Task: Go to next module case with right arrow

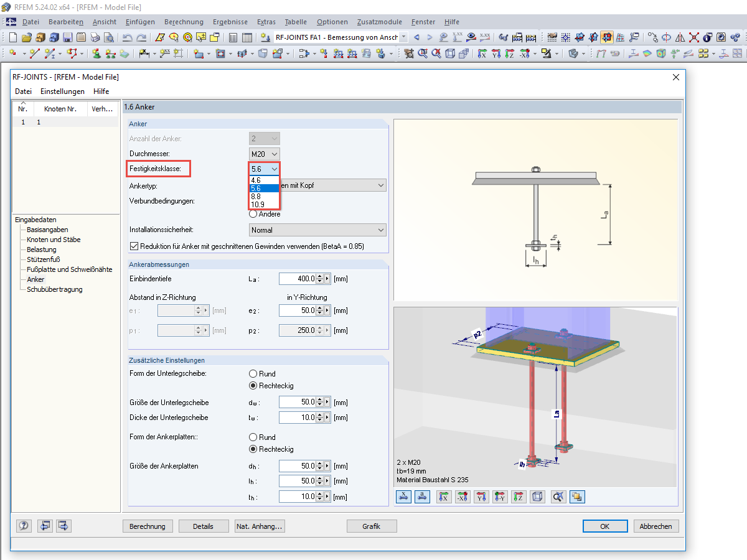Action: tap(430, 37)
